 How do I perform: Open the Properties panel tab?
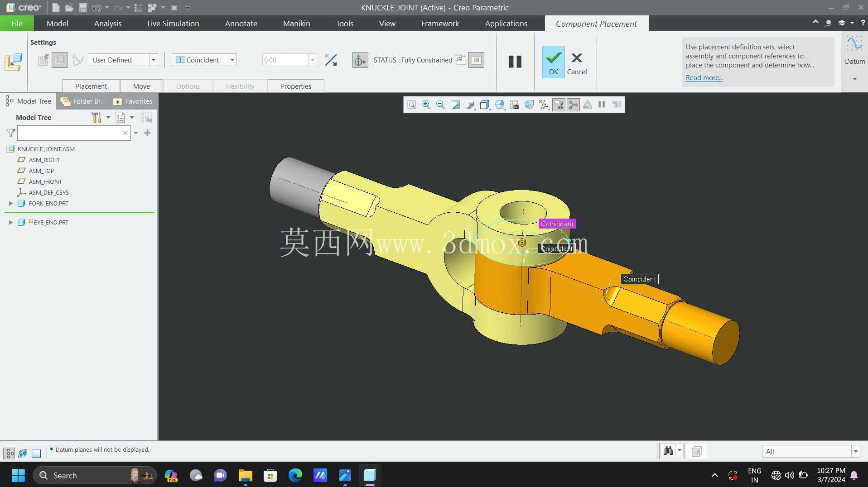296,86
